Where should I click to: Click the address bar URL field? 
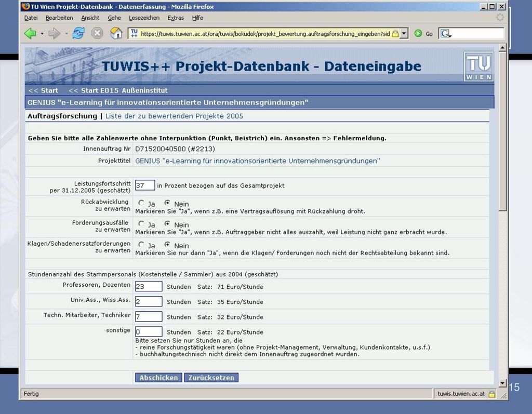[265, 34]
